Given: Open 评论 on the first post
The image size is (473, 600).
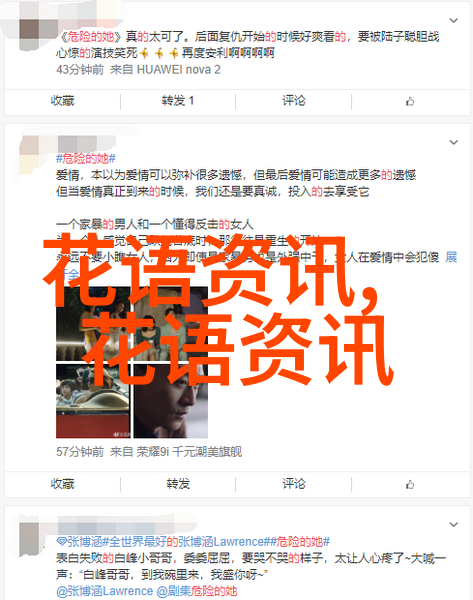Looking at the screenshot, I should [294, 101].
